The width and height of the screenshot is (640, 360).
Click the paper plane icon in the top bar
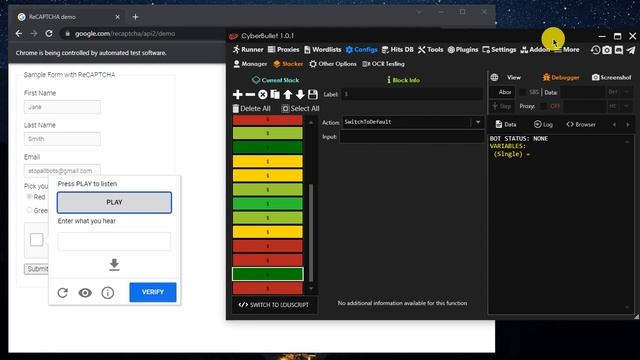631,50
